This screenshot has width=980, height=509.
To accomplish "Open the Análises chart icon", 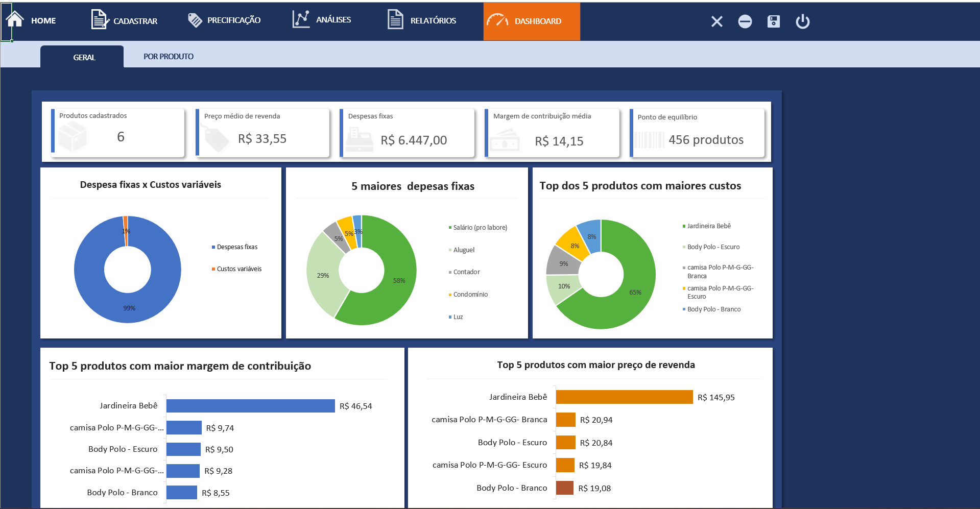I will 301,19.
